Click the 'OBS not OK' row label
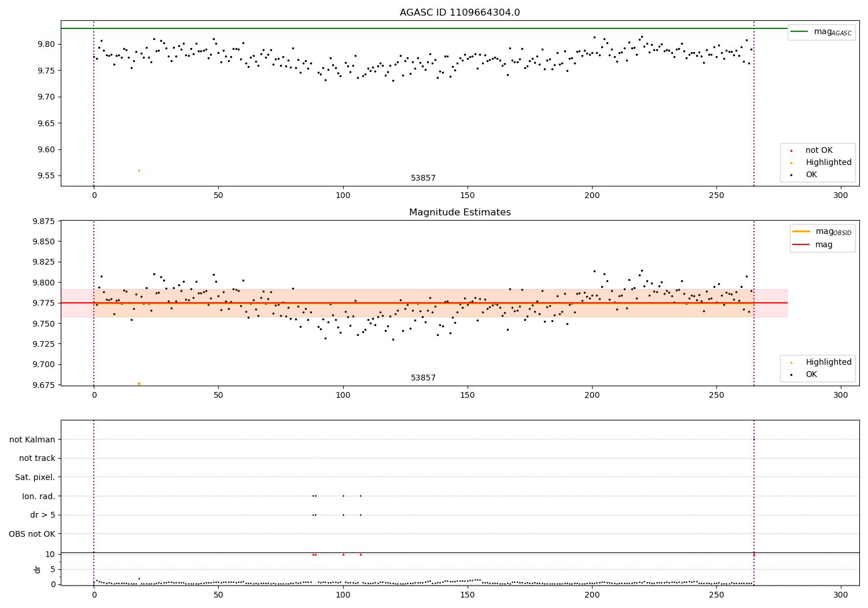This screenshot has width=868, height=608. [x=32, y=534]
